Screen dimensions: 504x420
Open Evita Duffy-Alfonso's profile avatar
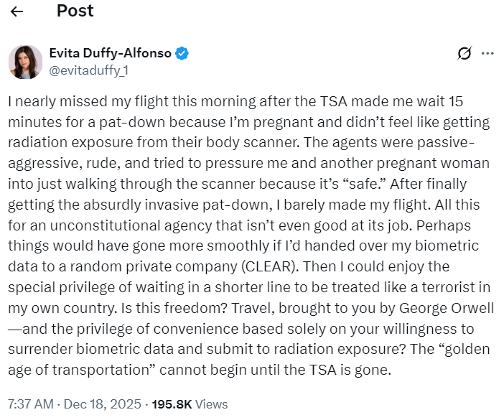[25, 61]
